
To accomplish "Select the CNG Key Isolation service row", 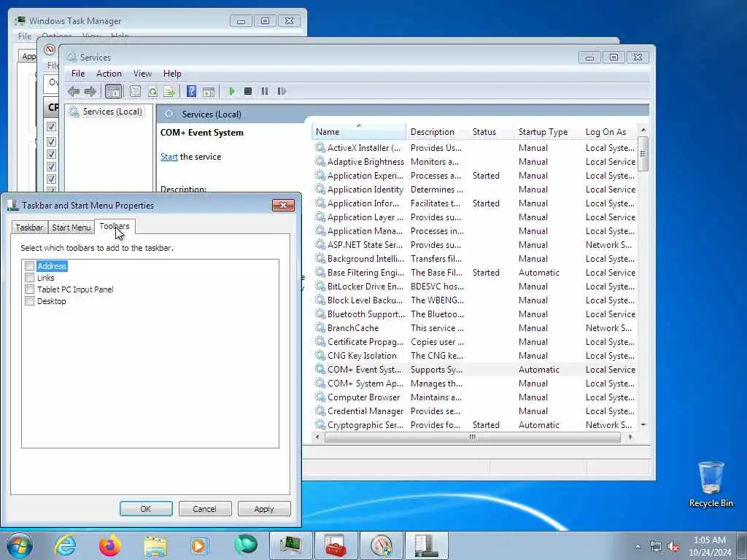I will (476, 356).
